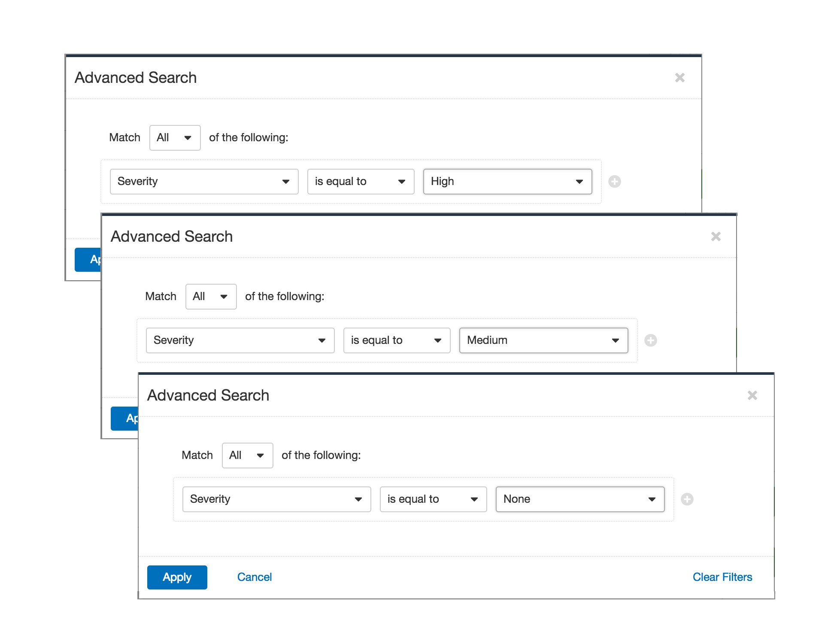Click the close icon on bottom Advanced Search
Viewport: 837px width, 644px height.
[x=752, y=395]
